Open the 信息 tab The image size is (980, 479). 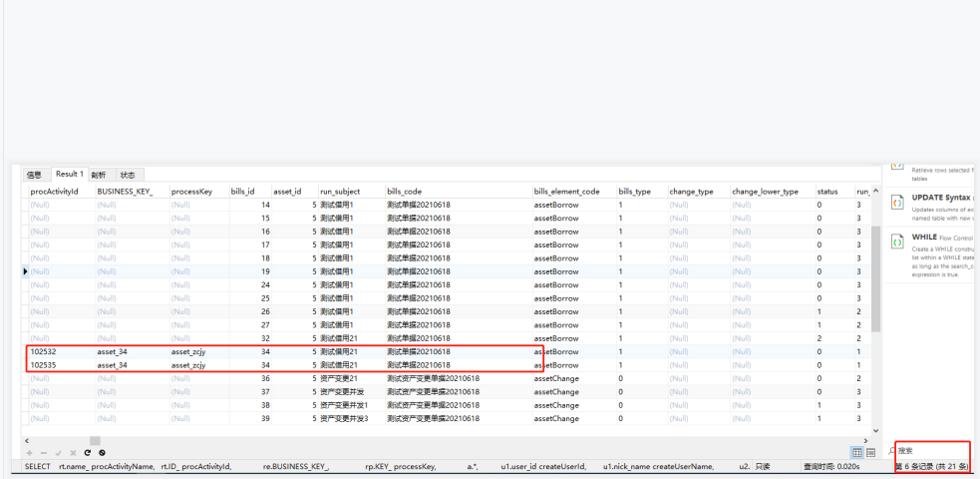(34, 175)
